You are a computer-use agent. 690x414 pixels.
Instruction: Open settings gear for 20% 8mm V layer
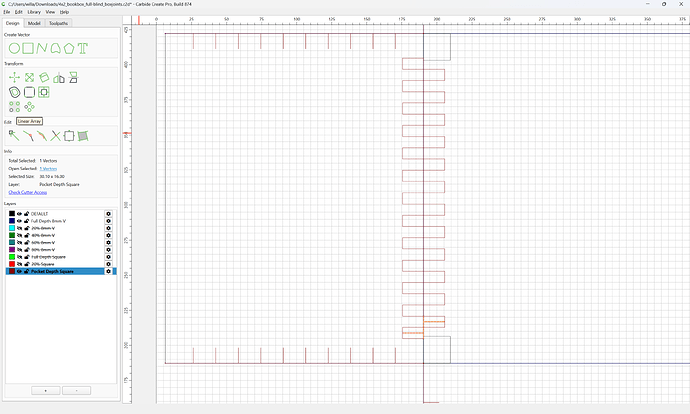[108, 228]
